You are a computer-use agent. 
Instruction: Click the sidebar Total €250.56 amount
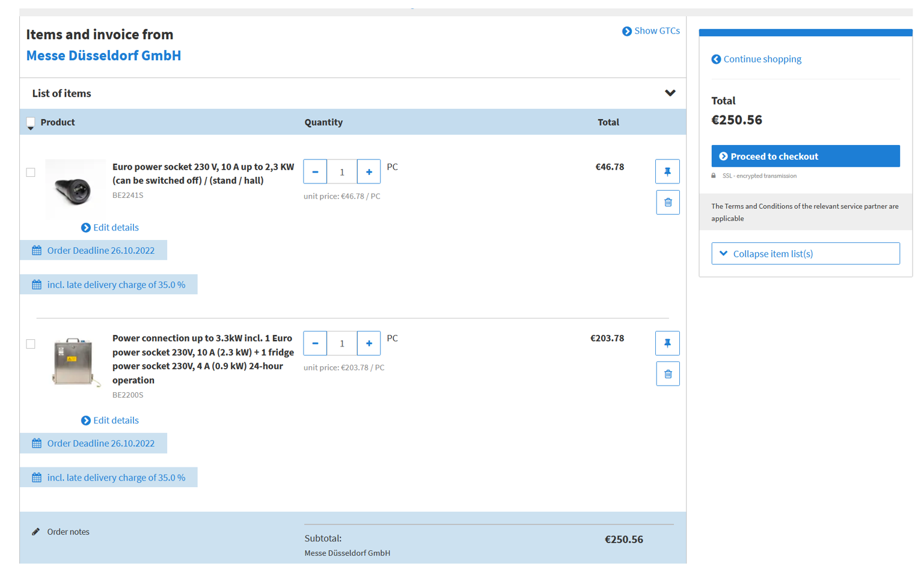point(736,120)
